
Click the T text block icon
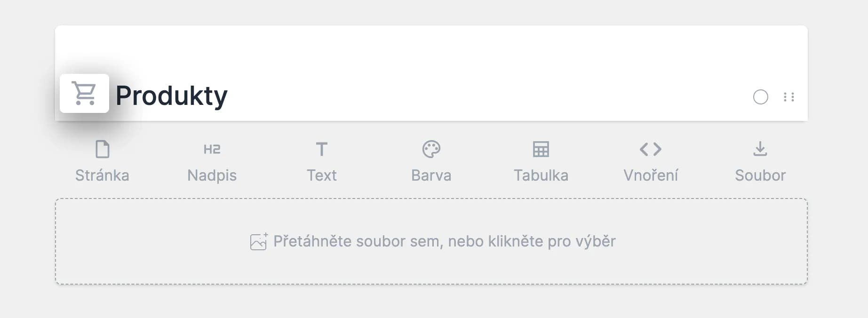coord(321,149)
